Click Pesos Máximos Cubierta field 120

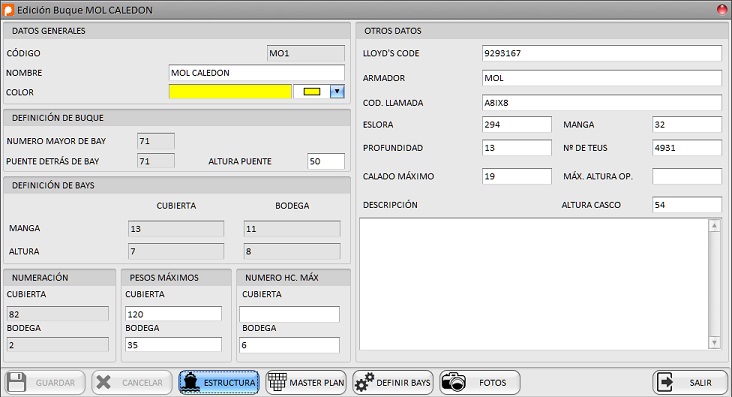point(173,314)
